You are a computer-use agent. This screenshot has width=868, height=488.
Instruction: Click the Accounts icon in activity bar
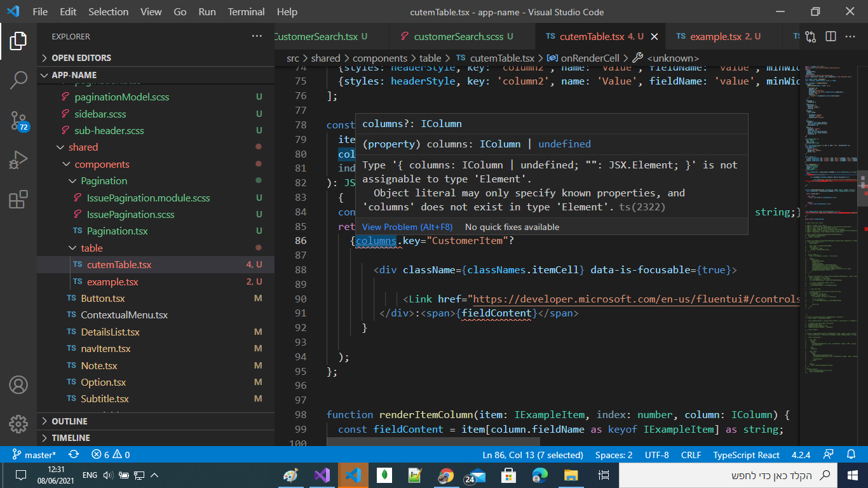[18, 385]
